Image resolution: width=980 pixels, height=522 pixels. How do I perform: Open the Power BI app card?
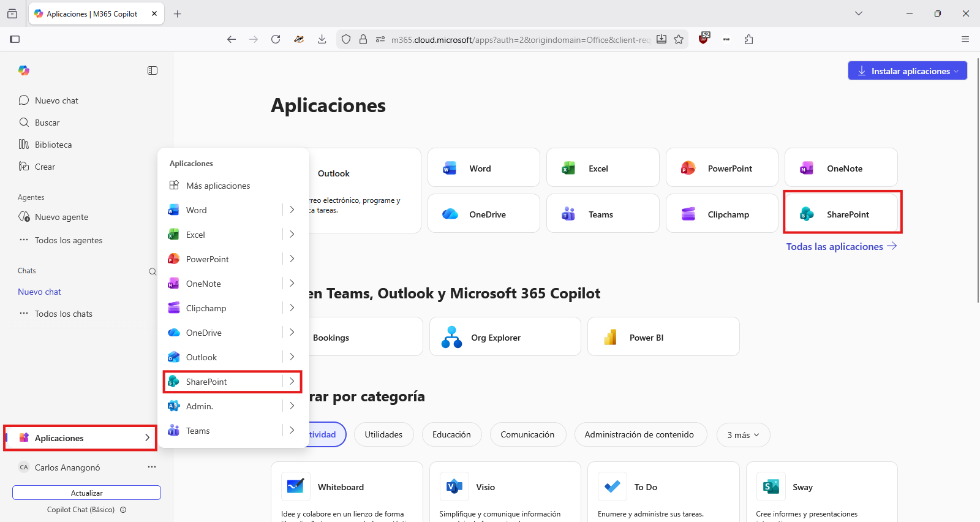click(663, 337)
